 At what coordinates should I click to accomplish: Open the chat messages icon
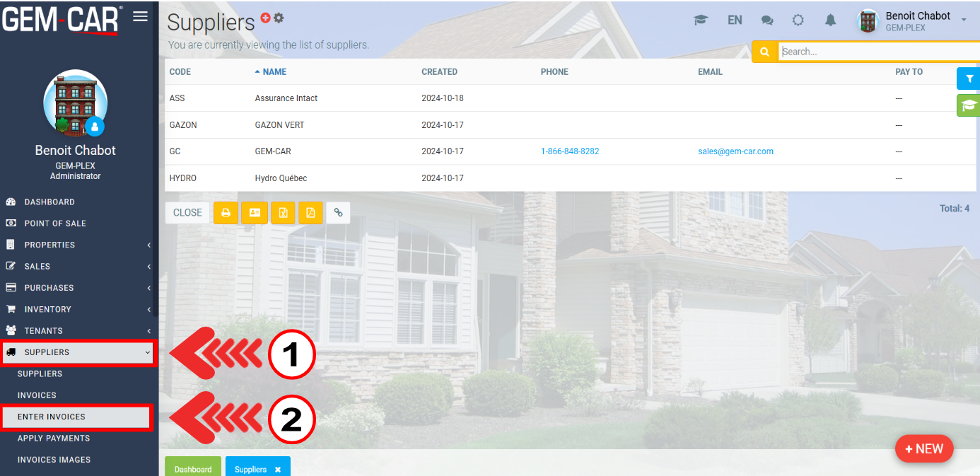click(767, 21)
